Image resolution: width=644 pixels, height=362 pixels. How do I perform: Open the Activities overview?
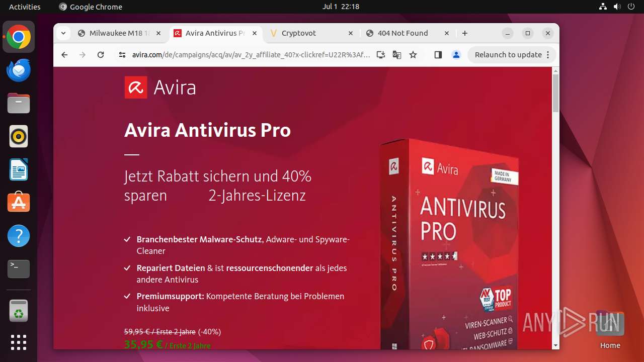(25, 7)
